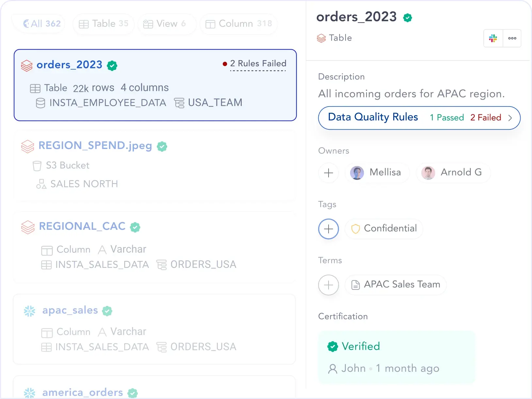532x399 pixels.
Task: Click the Slack icon in details panel
Action: (x=493, y=38)
